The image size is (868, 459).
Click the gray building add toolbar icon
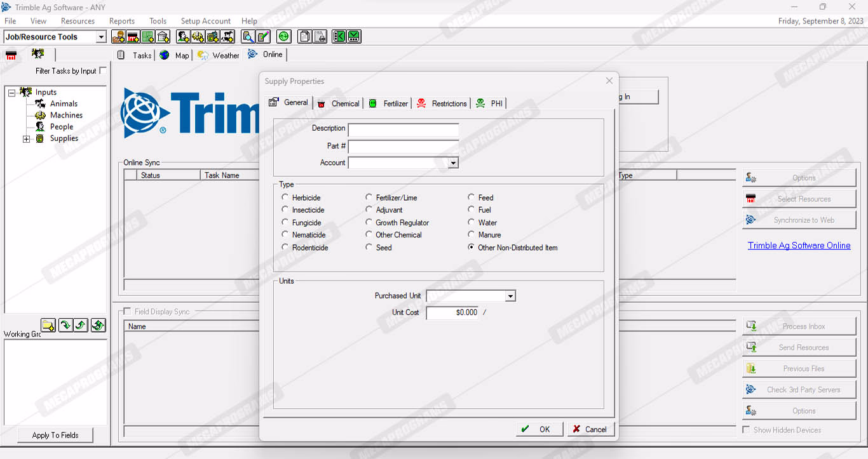click(163, 37)
